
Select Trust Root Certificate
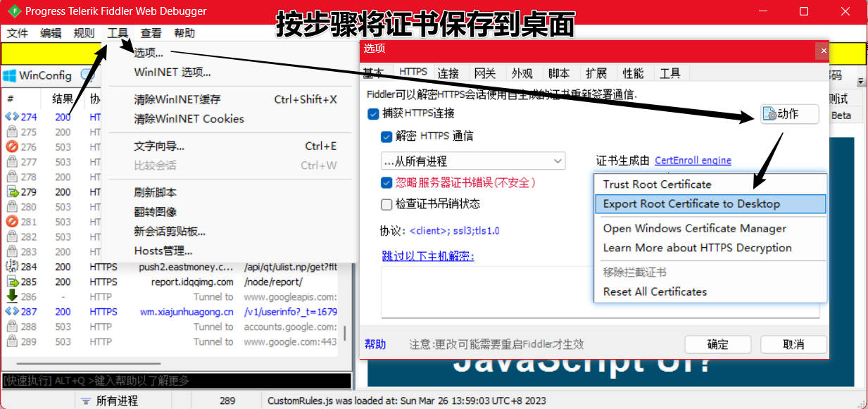710,184
